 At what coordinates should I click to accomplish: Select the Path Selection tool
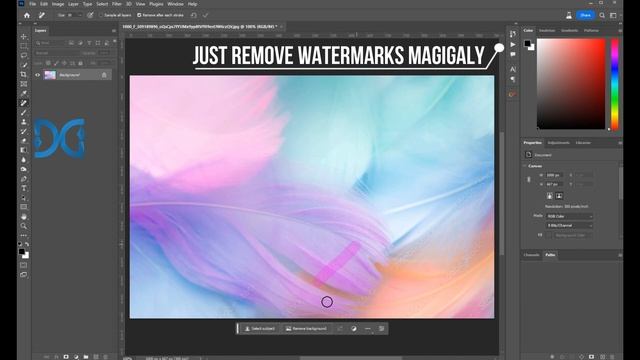pos(24,198)
